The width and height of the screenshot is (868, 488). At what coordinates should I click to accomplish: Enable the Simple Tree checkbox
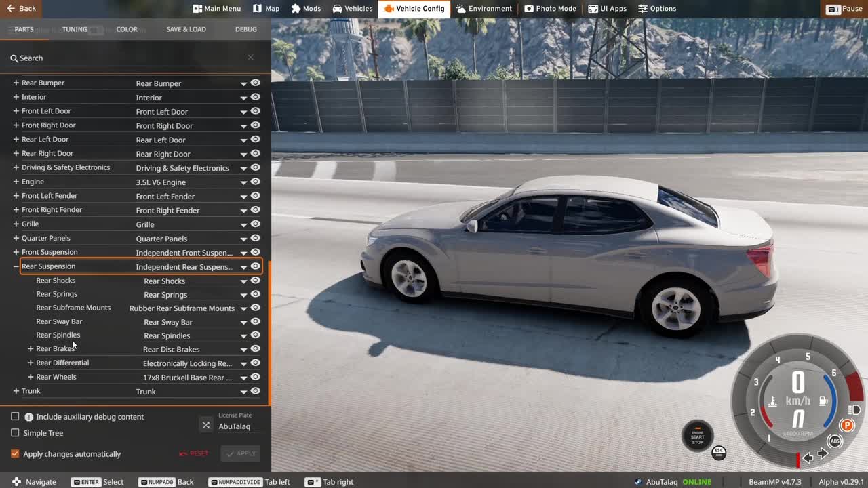tap(15, 433)
